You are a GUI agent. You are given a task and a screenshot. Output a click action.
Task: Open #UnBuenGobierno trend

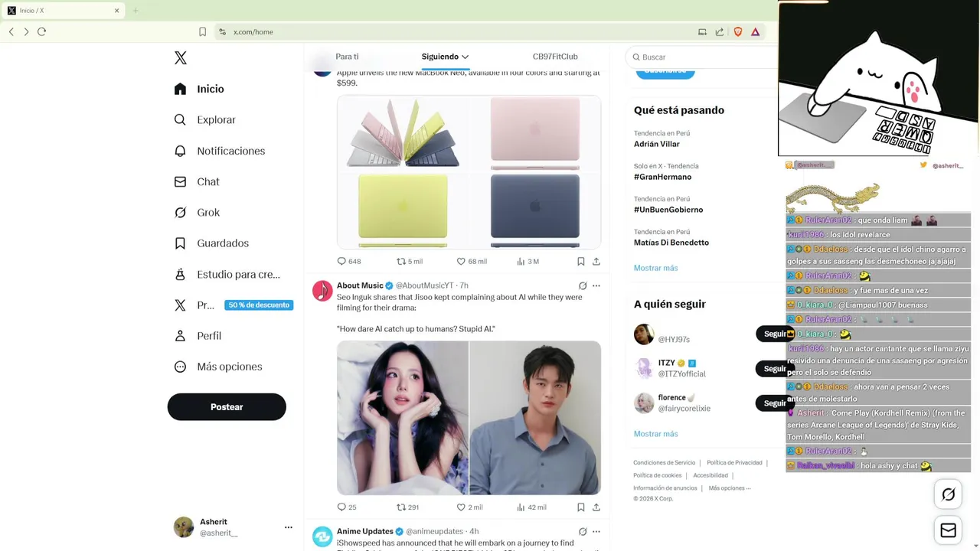pos(668,210)
